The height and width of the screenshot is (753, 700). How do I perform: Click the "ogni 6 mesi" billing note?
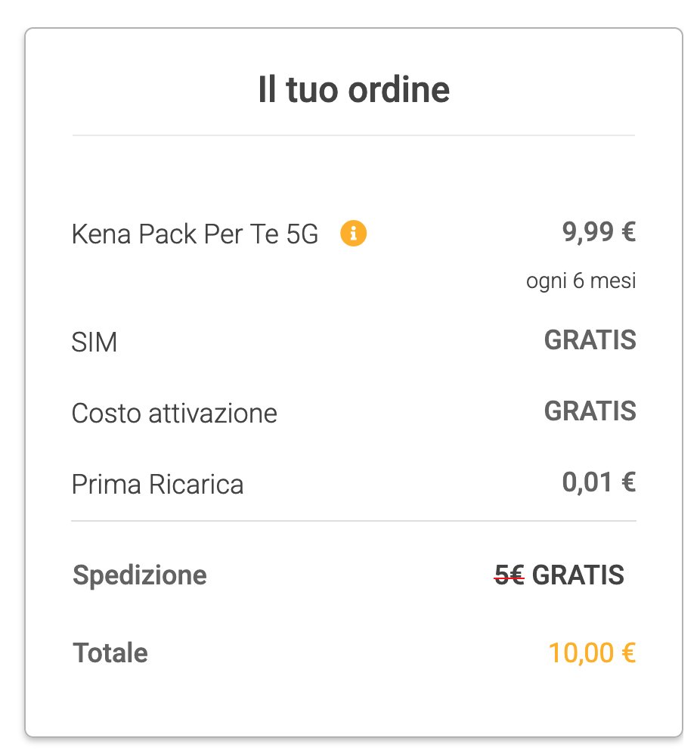(581, 282)
